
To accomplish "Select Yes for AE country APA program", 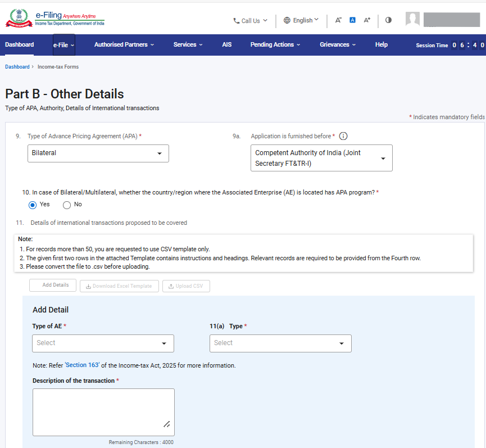I will click(x=33, y=205).
